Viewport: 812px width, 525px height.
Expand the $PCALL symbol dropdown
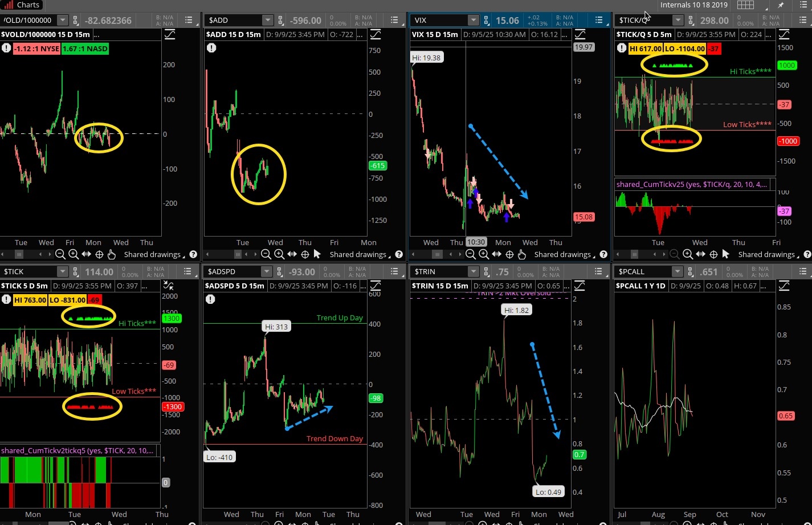pyautogui.click(x=677, y=271)
